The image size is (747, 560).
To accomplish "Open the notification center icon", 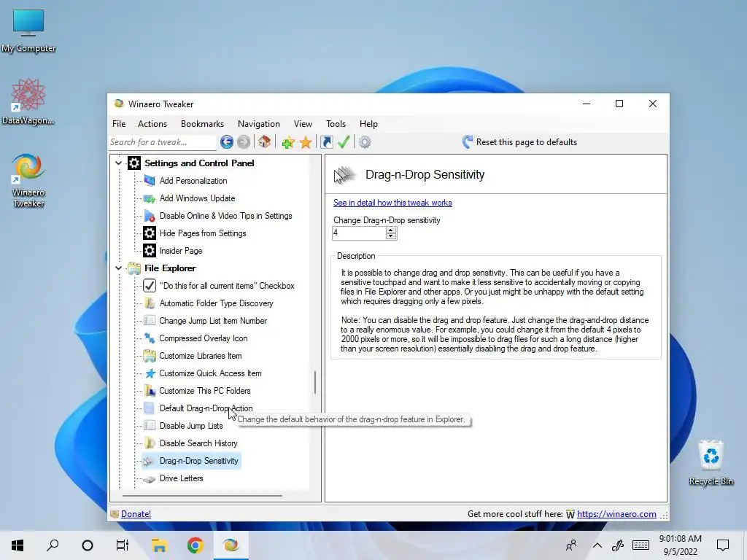I will tap(723, 545).
